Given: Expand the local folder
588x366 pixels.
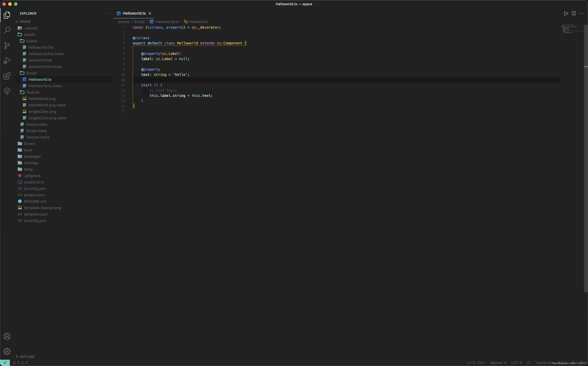Looking at the screenshot, I should (x=28, y=150).
